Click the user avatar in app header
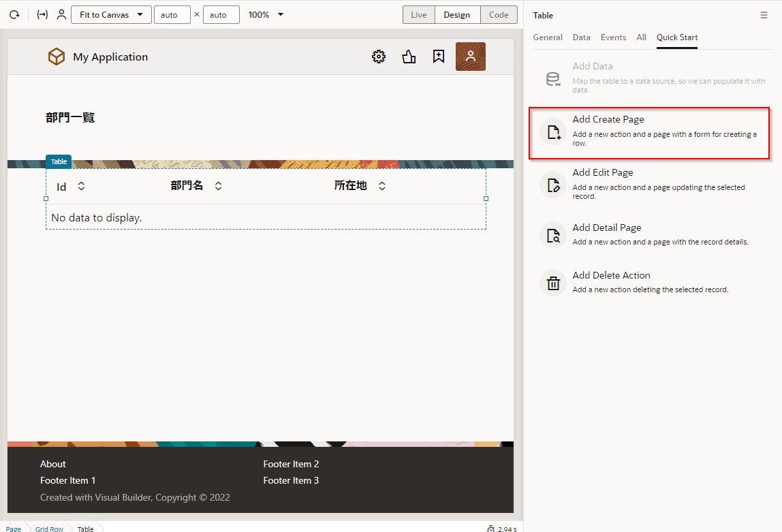782x532 pixels. (x=470, y=57)
